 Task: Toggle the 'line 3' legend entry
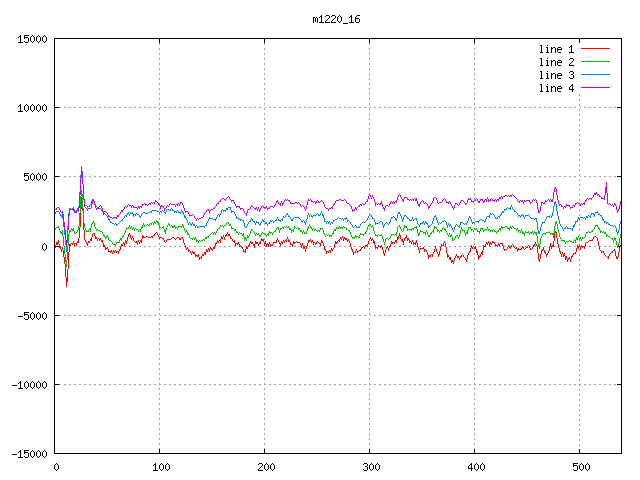pyautogui.click(x=556, y=75)
